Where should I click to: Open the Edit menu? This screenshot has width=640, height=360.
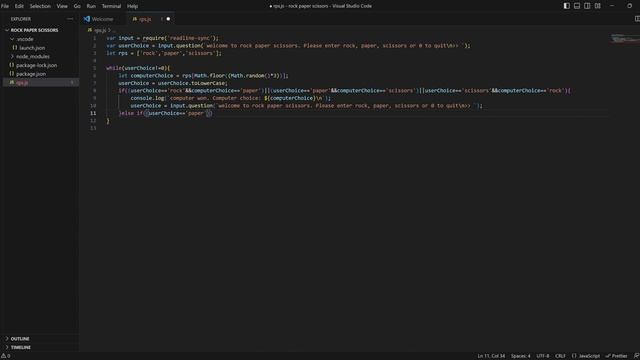pyautogui.click(x=19, y=6)
